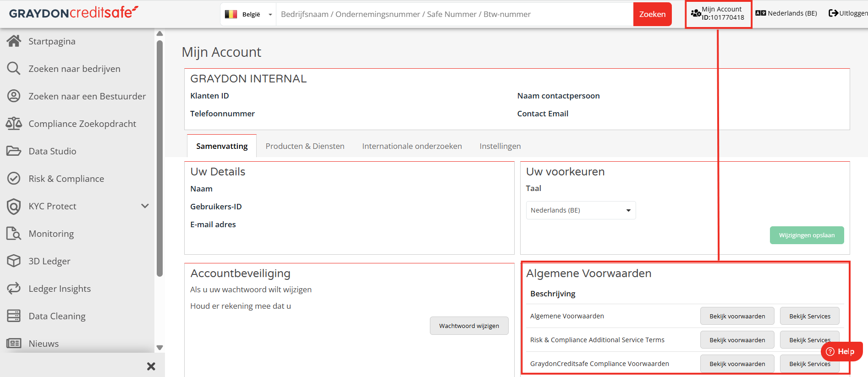The width and height of the screenshot is (868, 377).
Task: Click the newspaper icon for Nieuws
Action: [x=14, y=344]
